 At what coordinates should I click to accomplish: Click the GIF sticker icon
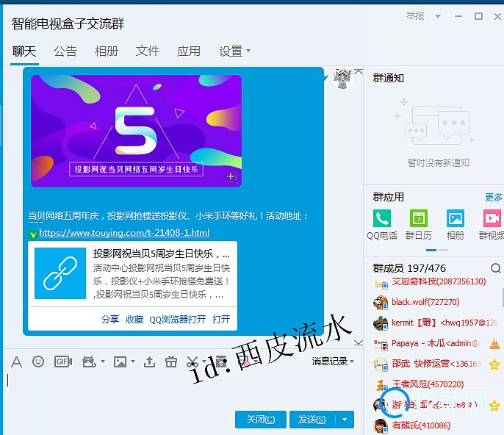62,362
